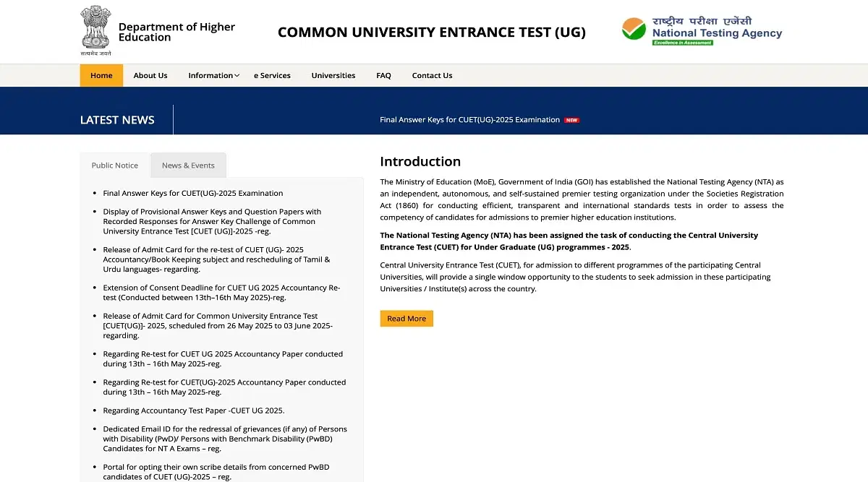This screenshot has width=868, height=482.
Task: Click the bold NTA assigned task paragraph
Action: (569, 241)
